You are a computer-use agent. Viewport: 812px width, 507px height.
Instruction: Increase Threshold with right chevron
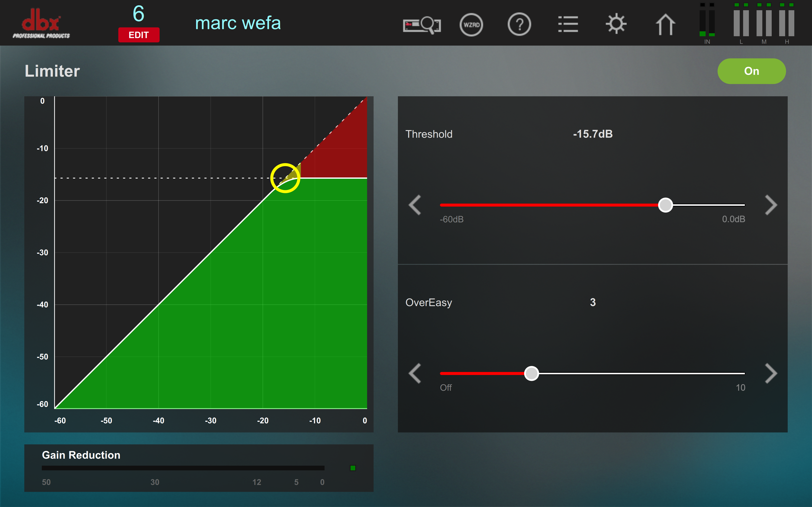coord(771,205)
